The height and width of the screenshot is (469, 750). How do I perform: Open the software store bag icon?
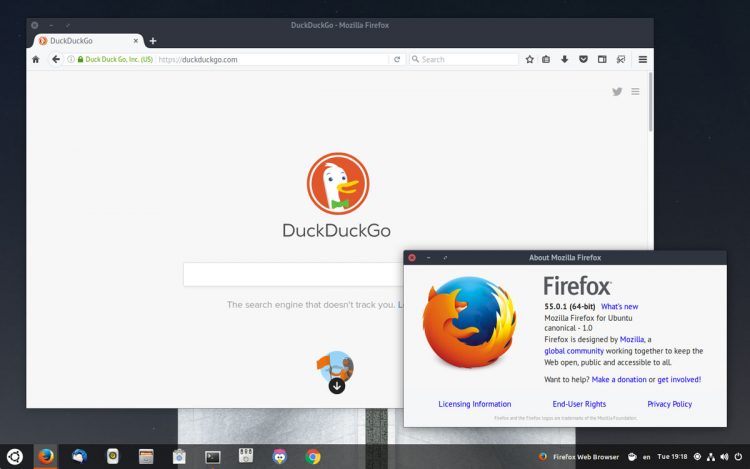pyautogui.click(x=179, y=457)
